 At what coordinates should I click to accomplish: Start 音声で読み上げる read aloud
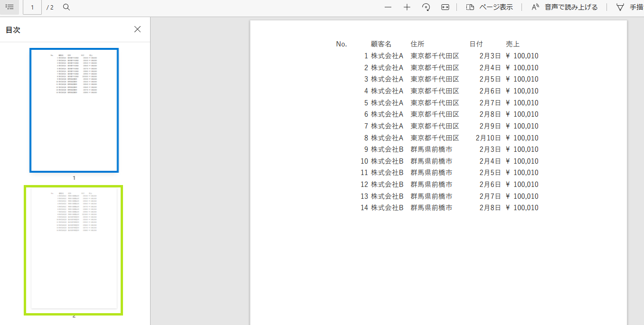[x=564, y=7]
